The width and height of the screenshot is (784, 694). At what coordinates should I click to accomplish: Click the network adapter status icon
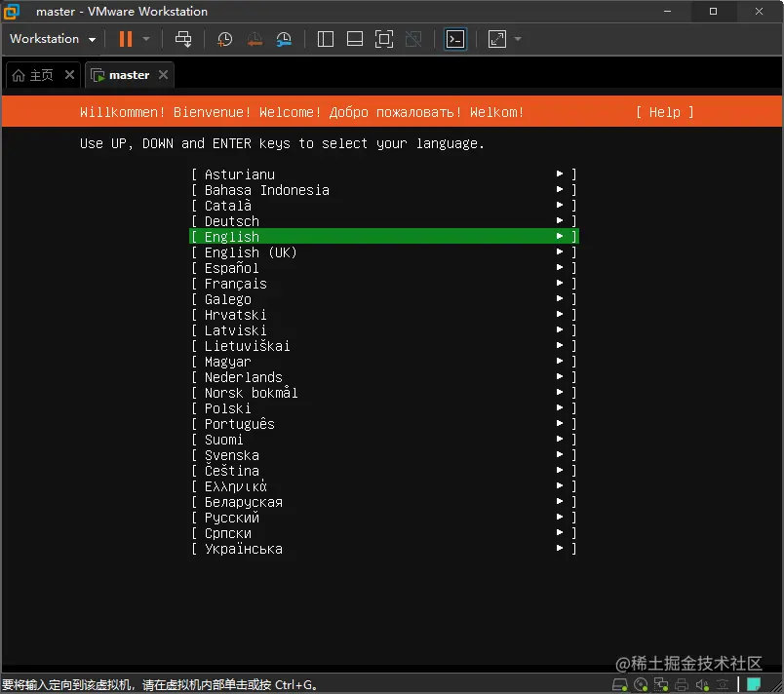[x=661, y=684]
